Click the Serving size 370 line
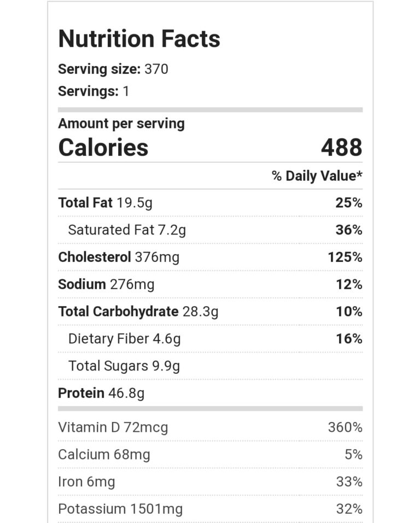The width and height of the screenshot is (420, 523). pos(113,69)
